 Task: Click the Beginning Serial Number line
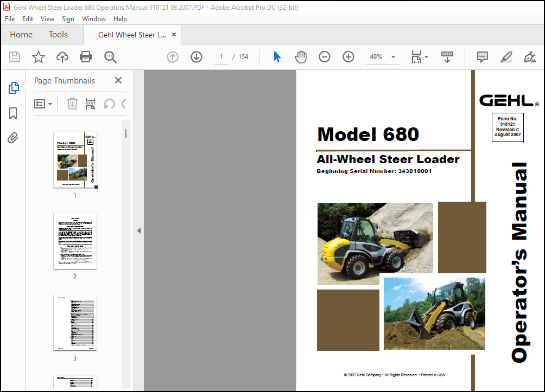point(374,171)
